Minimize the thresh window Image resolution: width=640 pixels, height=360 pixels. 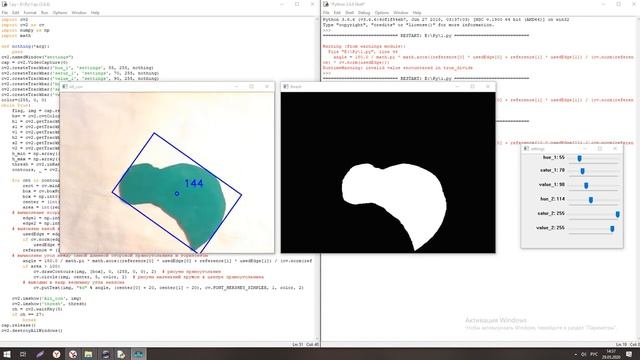coord(457,87)
